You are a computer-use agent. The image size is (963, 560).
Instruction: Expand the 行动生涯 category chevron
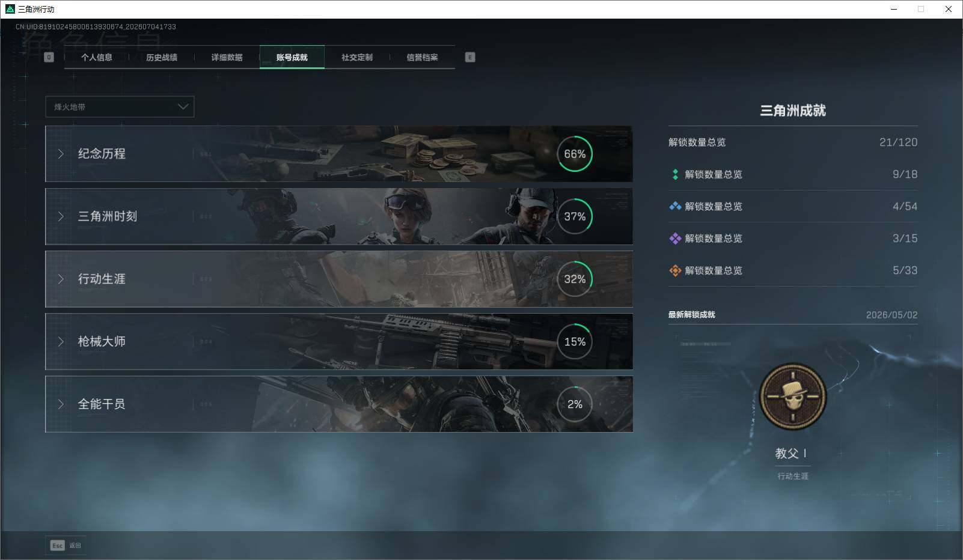point(61,279)
